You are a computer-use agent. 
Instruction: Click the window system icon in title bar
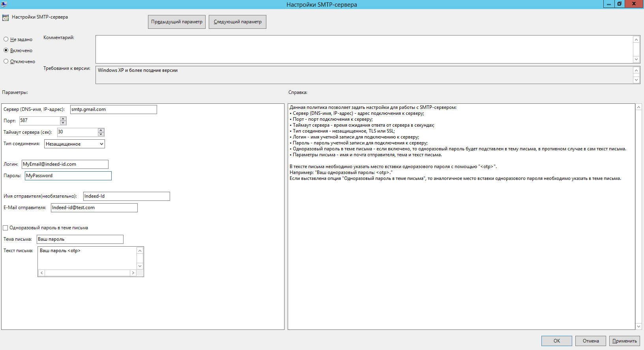(x=4, y=4)
